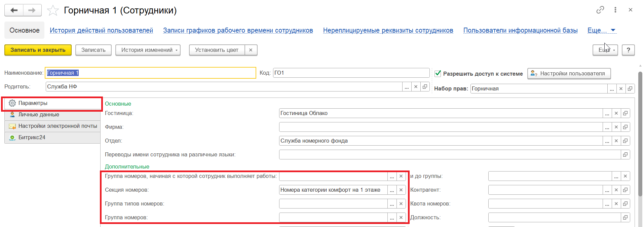Toggle Разрешить доступ к системе checkbox

pos(438,73)
